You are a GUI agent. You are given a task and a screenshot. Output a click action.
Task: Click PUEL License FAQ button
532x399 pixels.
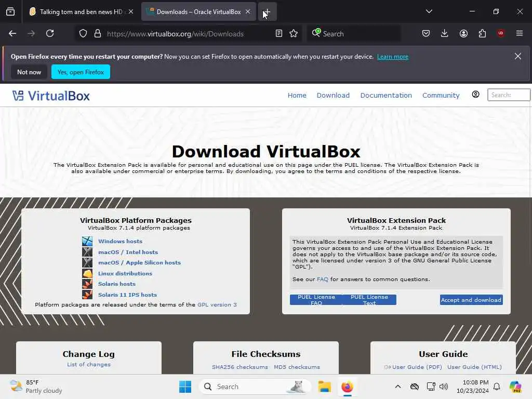tap(316, 300)
